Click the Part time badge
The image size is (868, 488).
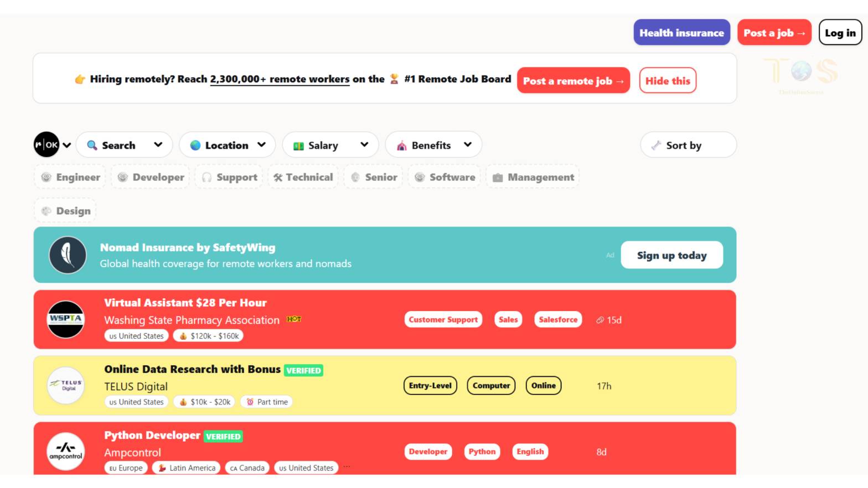(x=266, y=402)
